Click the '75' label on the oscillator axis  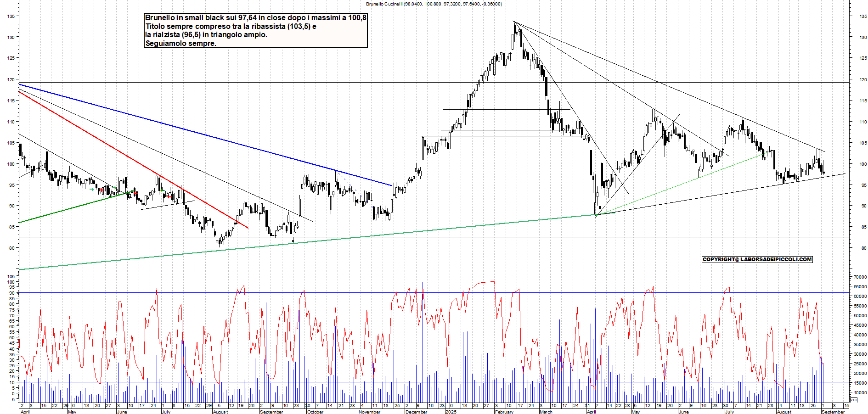coord(12,310)
